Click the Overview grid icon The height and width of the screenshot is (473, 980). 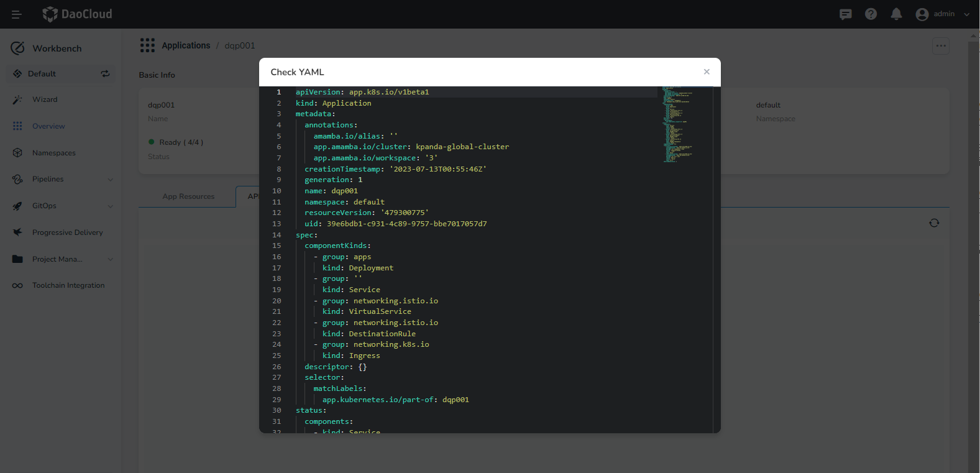click(17, 126)
